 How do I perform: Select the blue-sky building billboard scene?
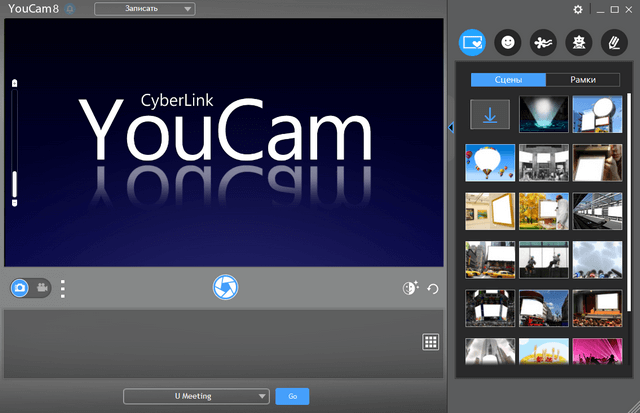tap(544, 309)
